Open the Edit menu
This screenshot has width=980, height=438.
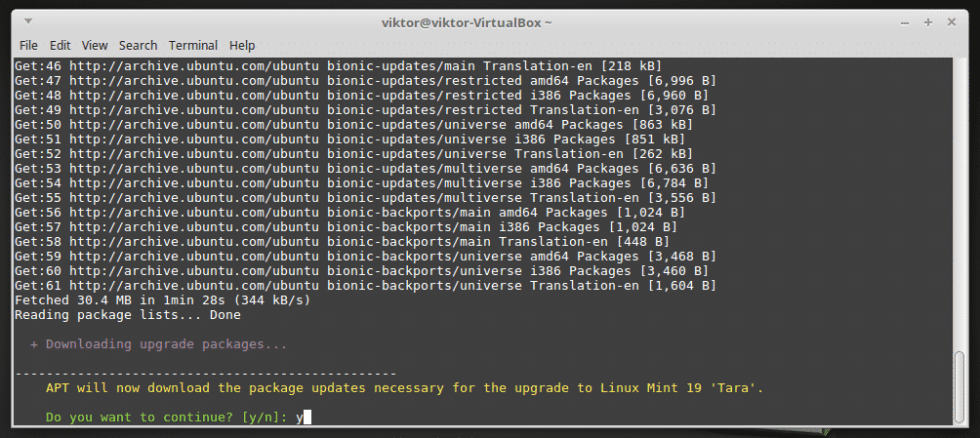pos(61,45)
